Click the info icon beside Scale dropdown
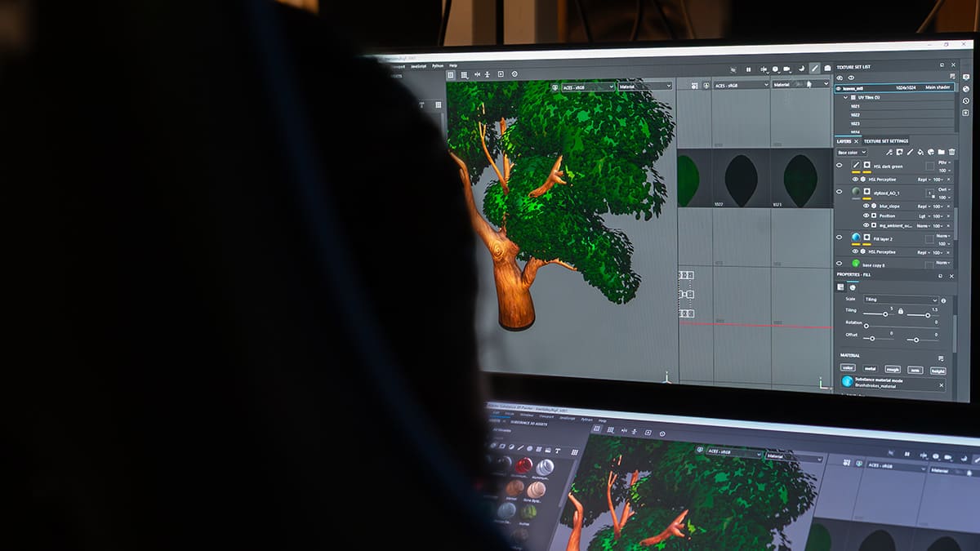This screenshot has width=980, height=551. point(943,300)
